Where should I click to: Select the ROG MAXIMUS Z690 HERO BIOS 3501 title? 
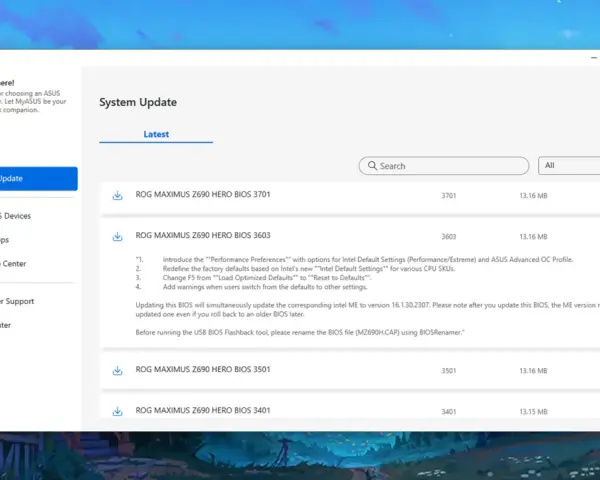pos(203,369)
